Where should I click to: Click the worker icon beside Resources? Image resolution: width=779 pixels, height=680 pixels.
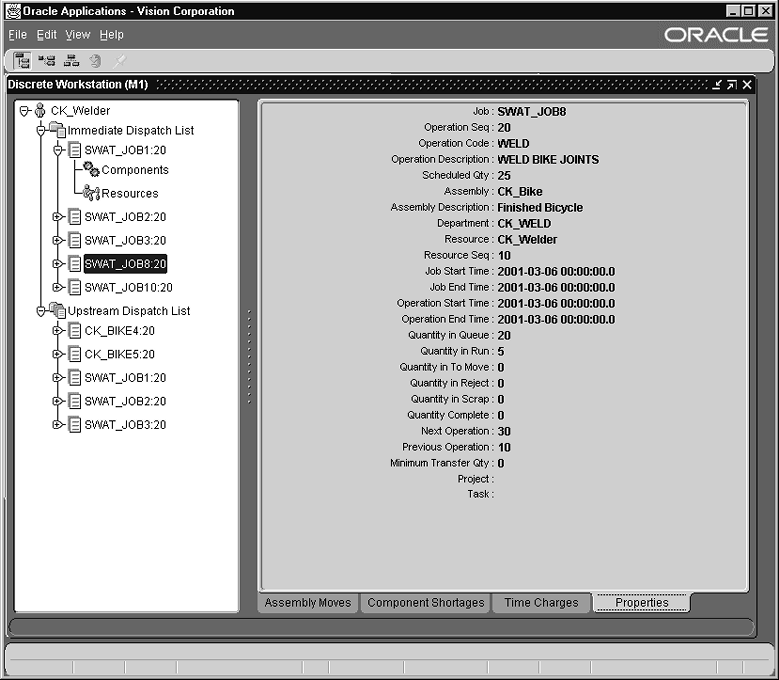pos(91,193)
